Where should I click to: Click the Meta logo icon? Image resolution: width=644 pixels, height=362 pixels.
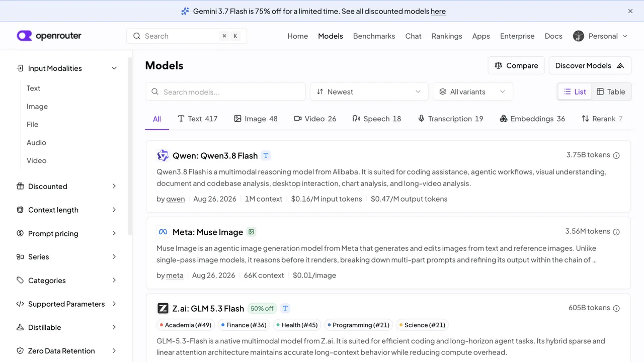[x=163, y=232]
